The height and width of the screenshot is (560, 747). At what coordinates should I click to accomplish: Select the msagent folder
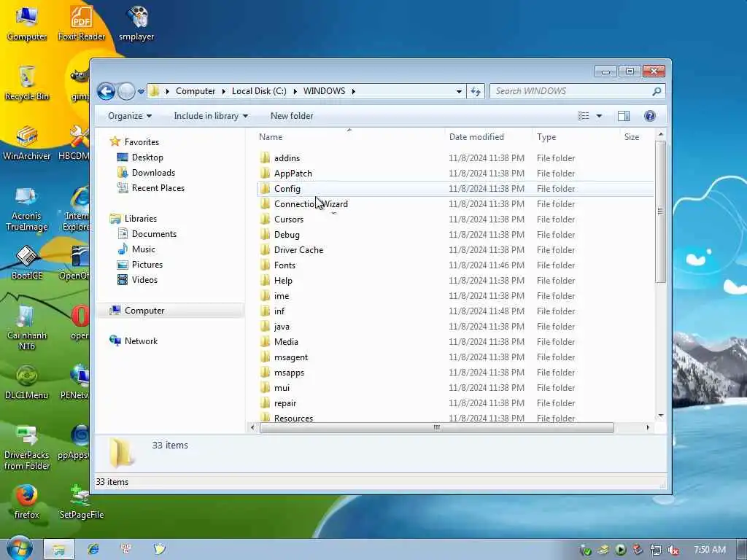(x=291, y=357)
